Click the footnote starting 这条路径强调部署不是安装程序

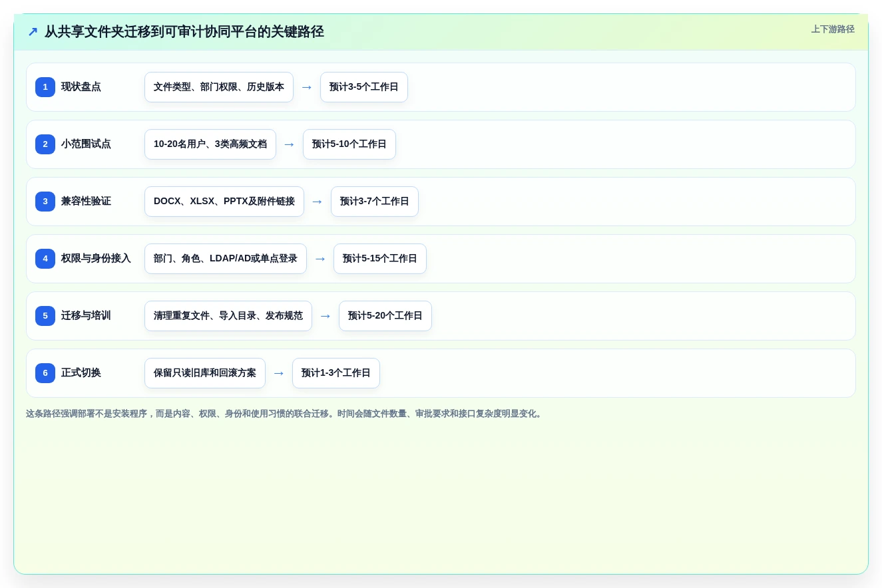click(x=285, y=414)
